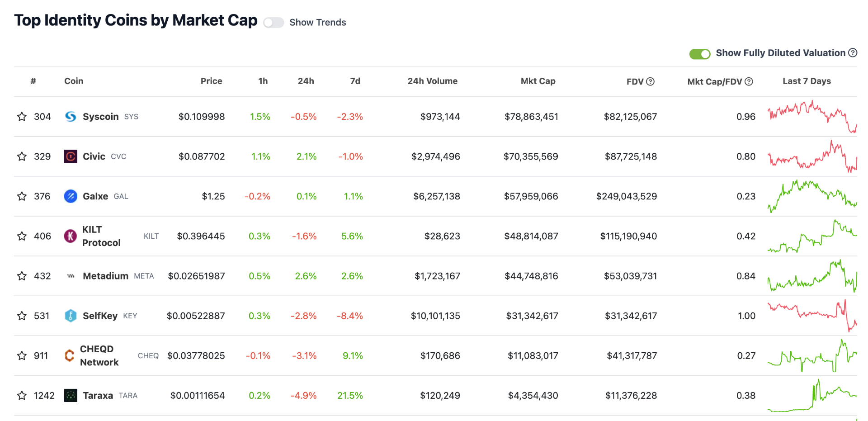This screenshot has width=868, height=421.
Task: Click SelfKey Mkt Cap/FDV value 1.00
Action: [746, 316]
